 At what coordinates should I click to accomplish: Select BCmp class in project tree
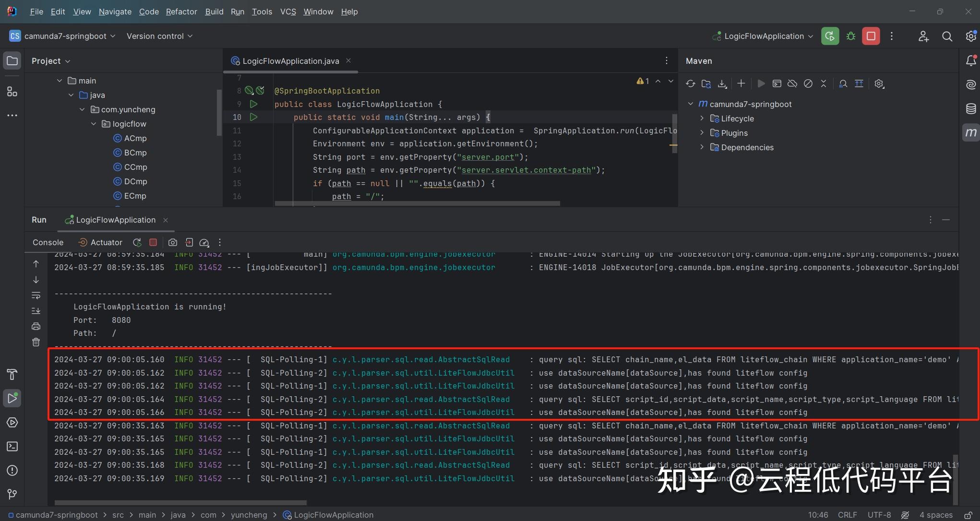click(135, 153)
